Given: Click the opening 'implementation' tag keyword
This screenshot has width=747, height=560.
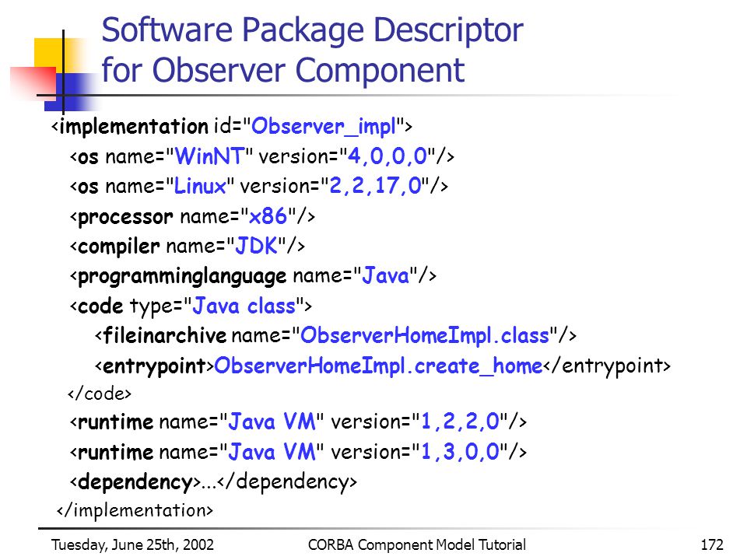Looking at the screenshot, I should [134, 127].
